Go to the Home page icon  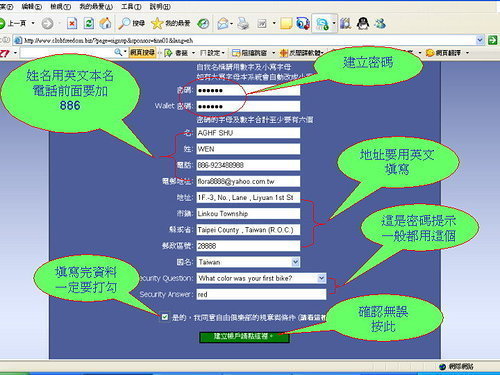(x=105, y=23)
